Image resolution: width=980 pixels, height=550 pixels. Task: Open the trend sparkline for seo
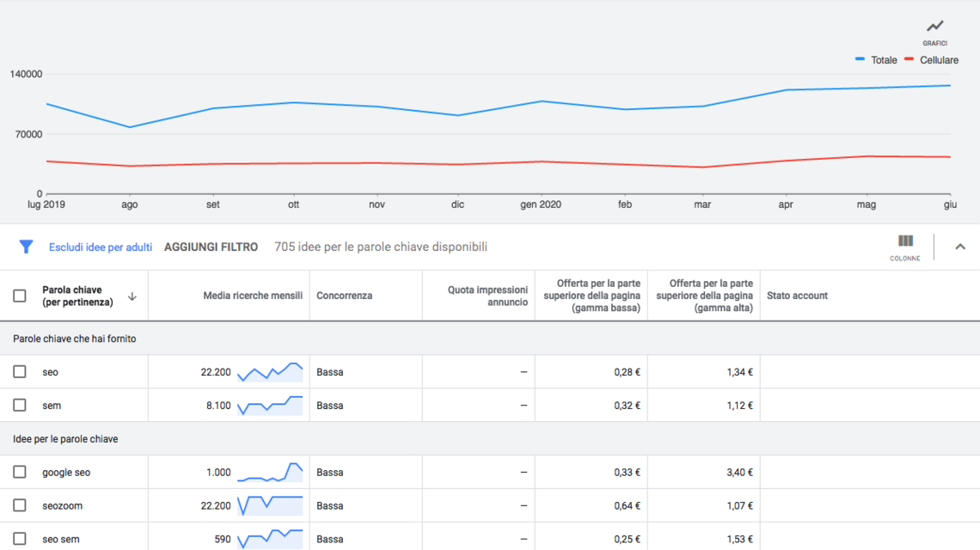pos(270,372)
